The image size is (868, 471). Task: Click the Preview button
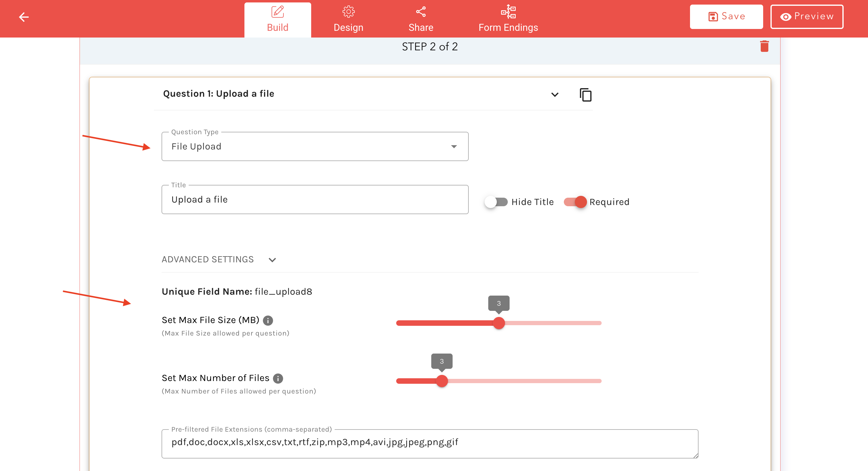point(807,16)
